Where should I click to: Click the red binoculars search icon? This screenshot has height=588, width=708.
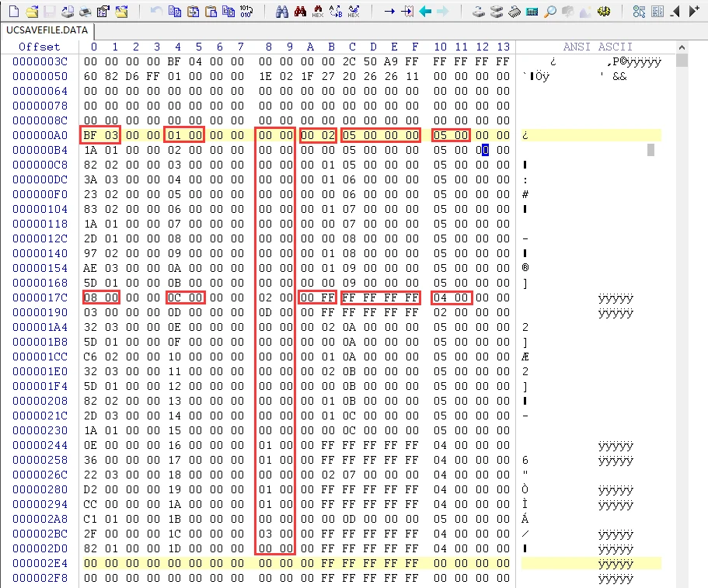click(x=300, y=11)
